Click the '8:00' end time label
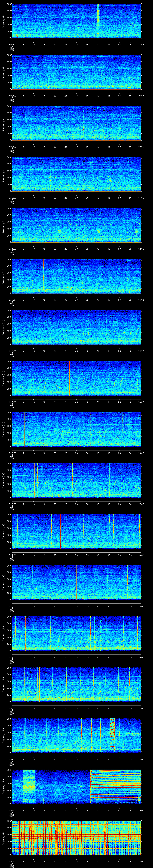 [141, 44]
